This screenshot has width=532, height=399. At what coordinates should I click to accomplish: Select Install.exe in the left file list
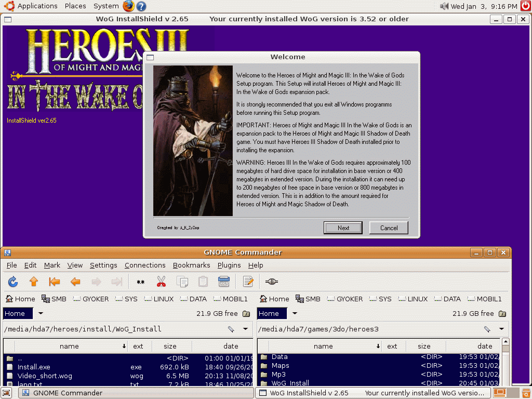[34, 367]
